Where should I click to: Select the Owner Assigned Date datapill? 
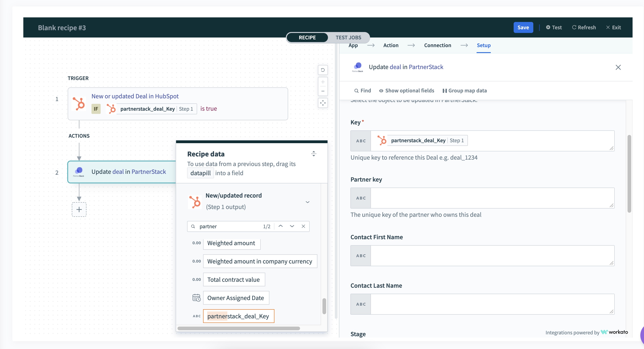(236, 298)
